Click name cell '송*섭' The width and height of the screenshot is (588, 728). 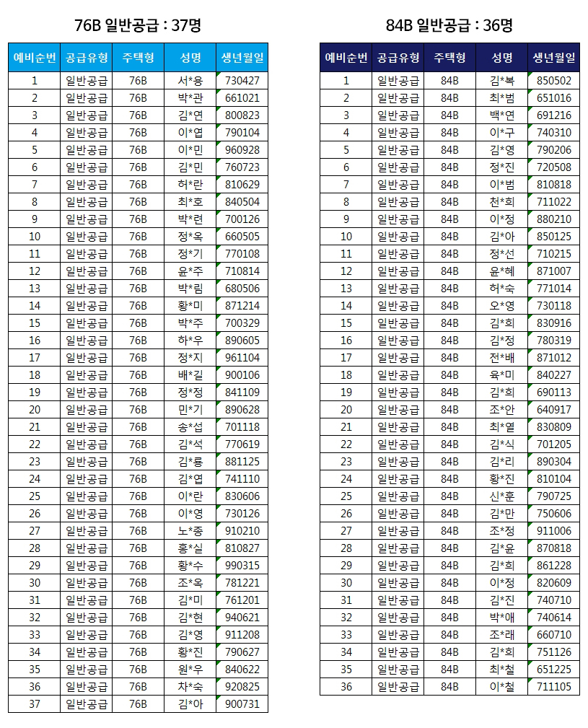pos(190,427)
